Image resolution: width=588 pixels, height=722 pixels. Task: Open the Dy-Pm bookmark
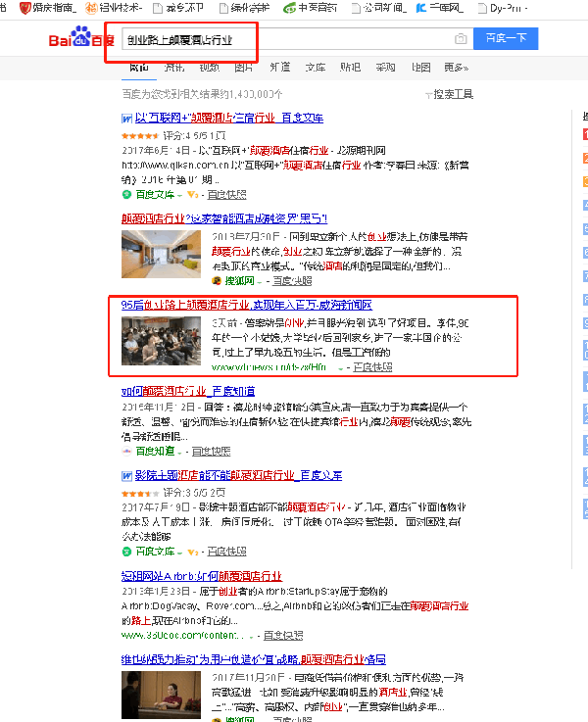click(503, 8)
